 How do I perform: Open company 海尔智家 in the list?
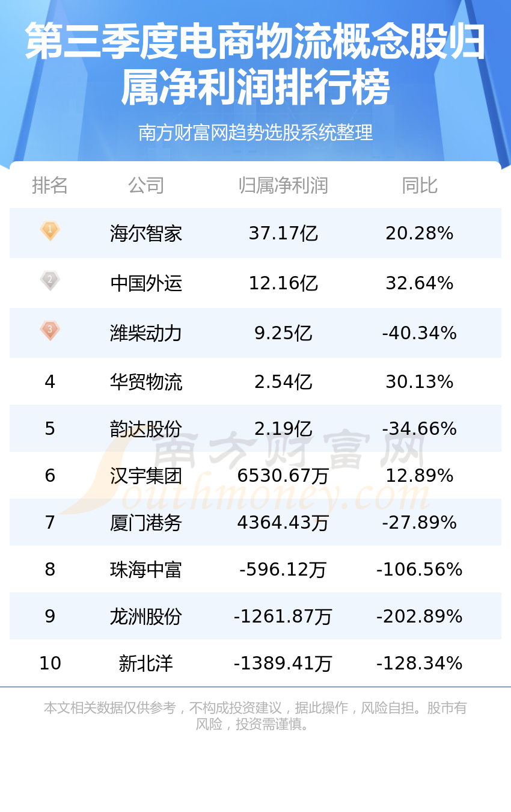pyautogui.click(x=146, y=233)
